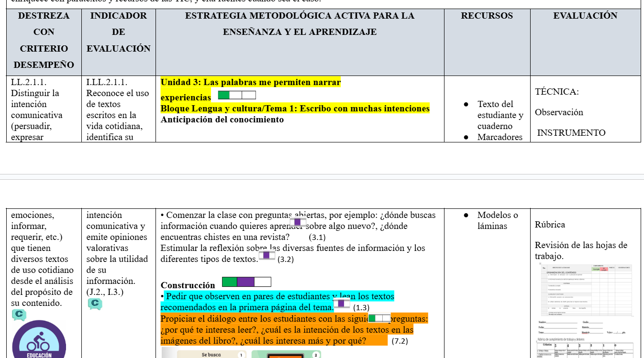
Task: Click the green marker inside 'siguientes preguntas'
Action: click(379, 318)
